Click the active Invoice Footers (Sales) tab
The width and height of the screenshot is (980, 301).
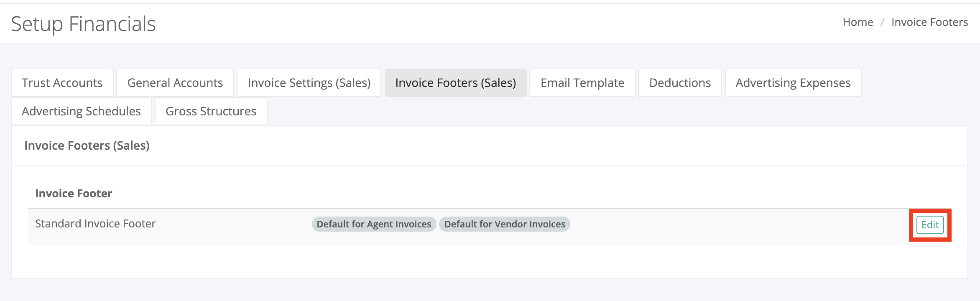(456, 83)
